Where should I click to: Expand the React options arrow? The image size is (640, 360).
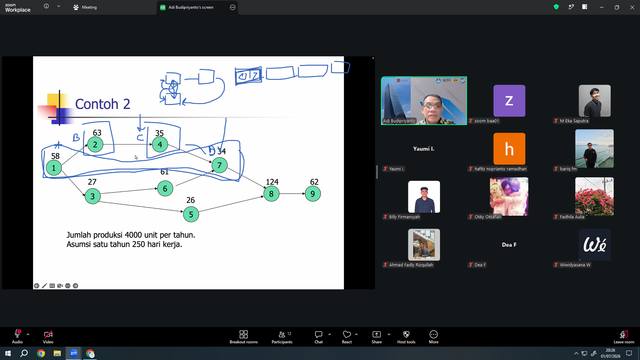(356, 334)
